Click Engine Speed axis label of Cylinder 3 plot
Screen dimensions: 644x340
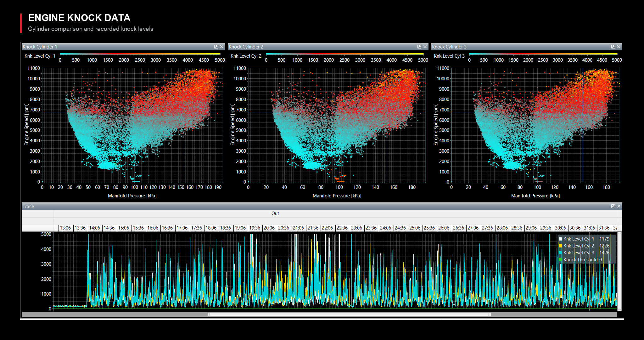436,124
